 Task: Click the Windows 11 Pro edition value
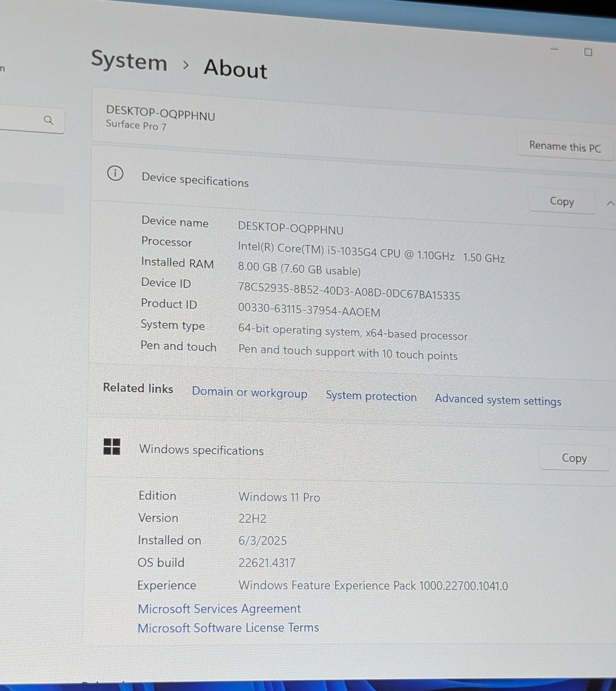(279, 497)
